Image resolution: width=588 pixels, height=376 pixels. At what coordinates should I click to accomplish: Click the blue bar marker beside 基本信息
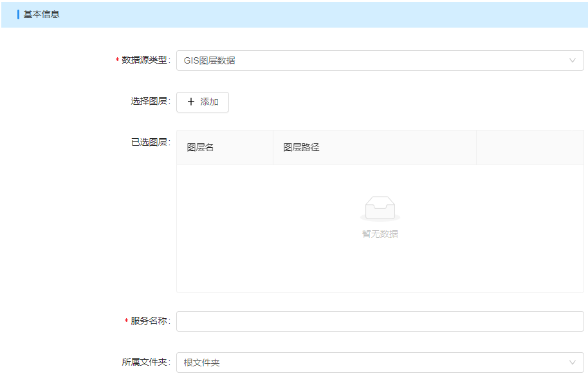[18, 14]
